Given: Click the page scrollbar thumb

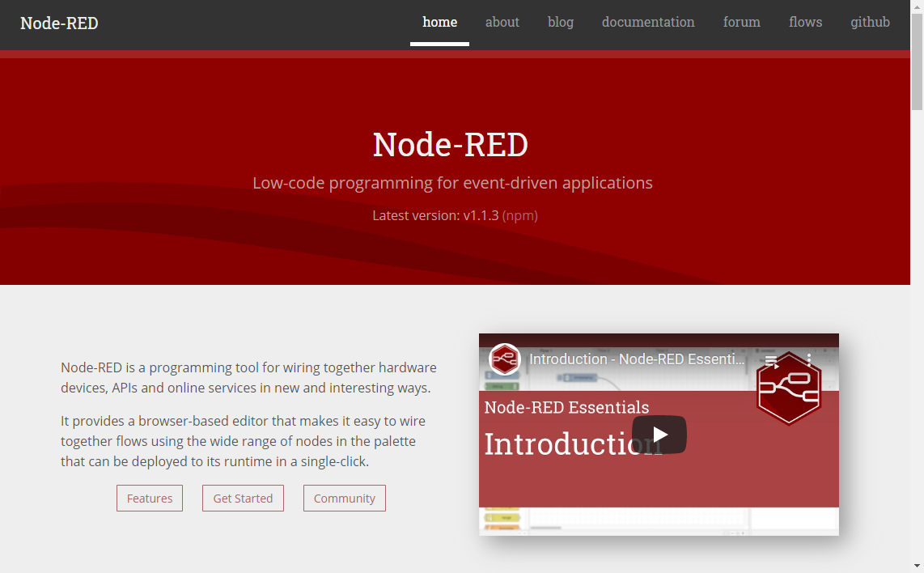Looking at the screenshot, I should point(917,62).
